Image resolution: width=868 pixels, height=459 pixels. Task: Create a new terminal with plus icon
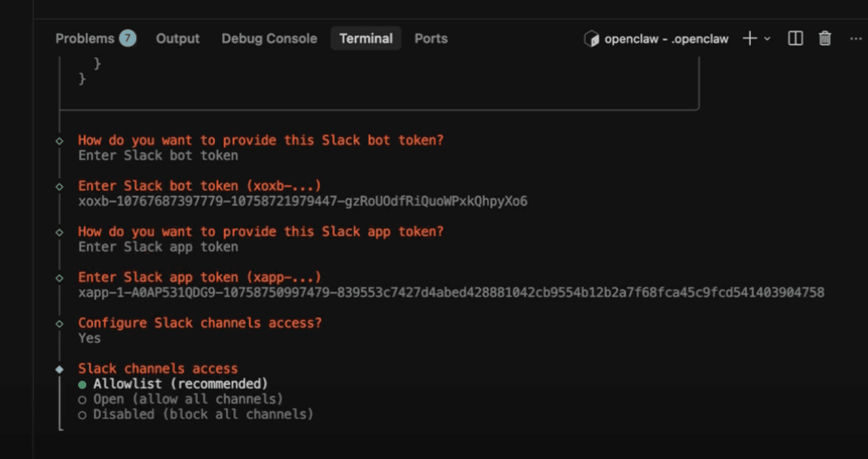point(749,39)
